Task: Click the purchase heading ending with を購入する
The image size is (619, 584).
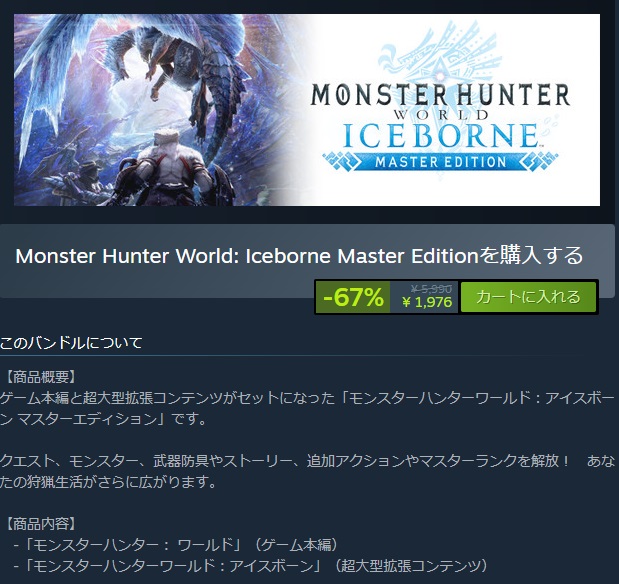Action: [x=299, y=255]
